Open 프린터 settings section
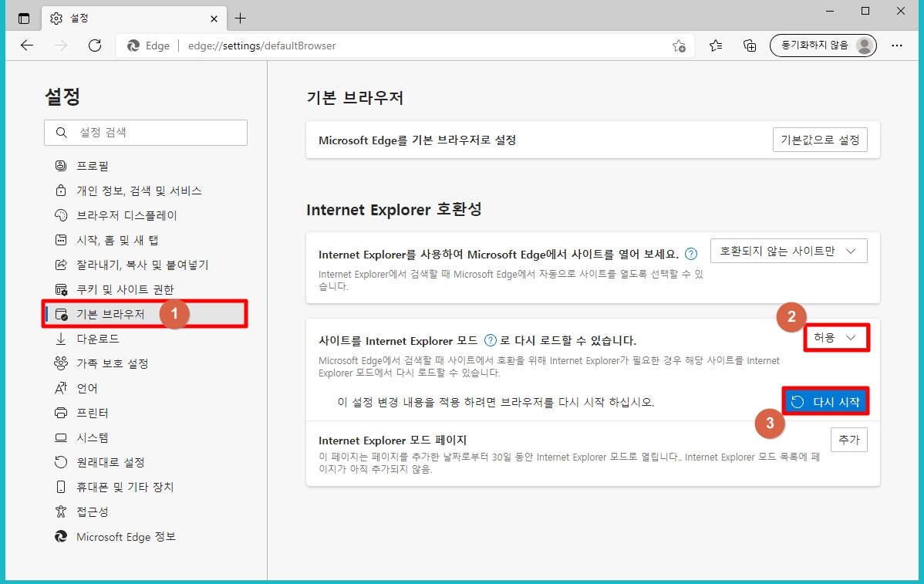Screen dimensions: 924x584 [x=146, y=413]
